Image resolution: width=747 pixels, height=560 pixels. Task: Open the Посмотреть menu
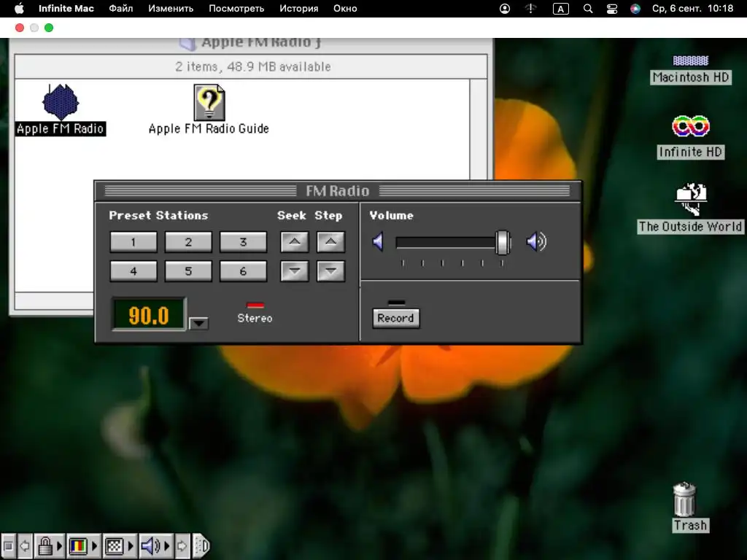click(236, 9)
